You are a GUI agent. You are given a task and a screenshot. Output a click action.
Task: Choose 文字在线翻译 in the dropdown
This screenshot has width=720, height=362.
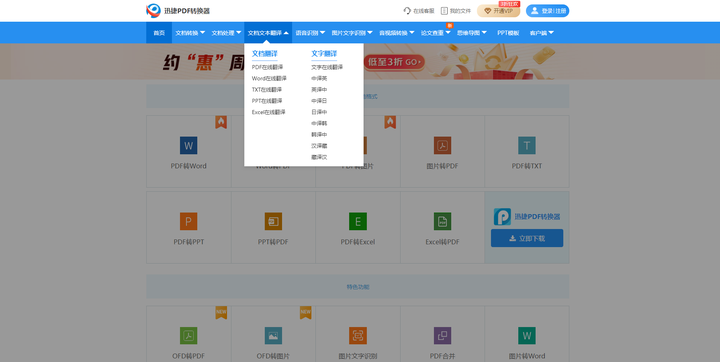click(327, 67)
